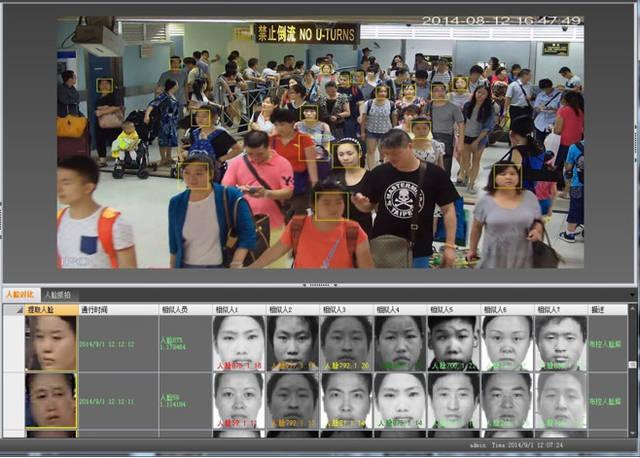Open first row's extracted face thumbnail

pyautogui.click(x=51, y=343)
